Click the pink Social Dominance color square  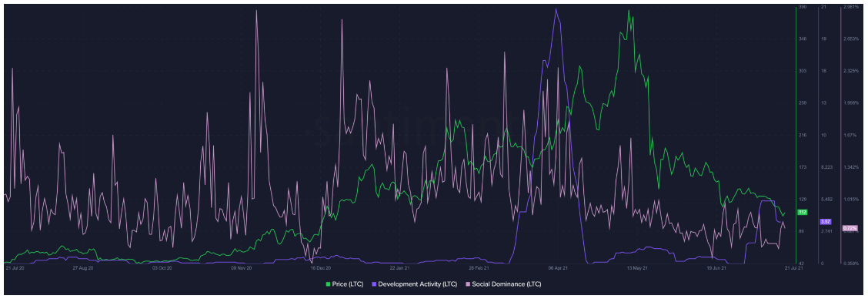[469, 284]
